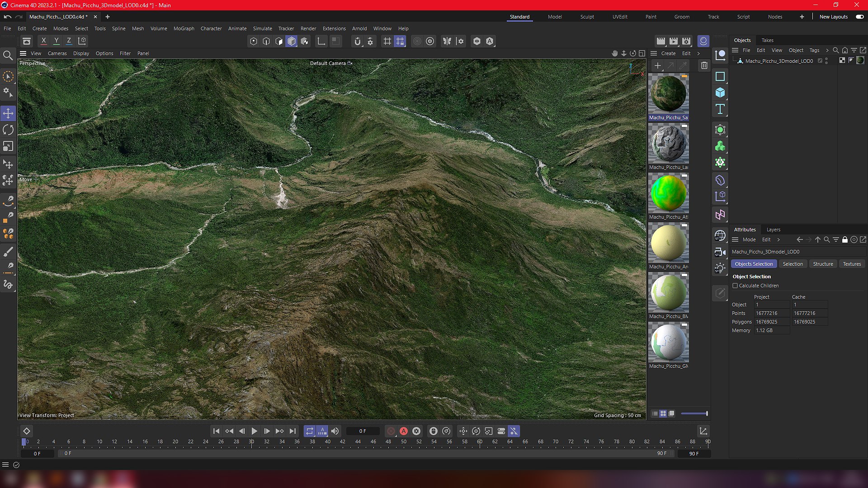868x488 pixels.
Task: Toggle New Layouts switch
Action: pos(859,17)
